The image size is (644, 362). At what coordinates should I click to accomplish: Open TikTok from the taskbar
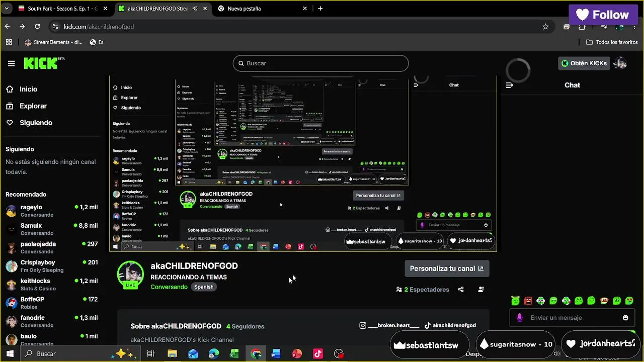tap(318, 354)
